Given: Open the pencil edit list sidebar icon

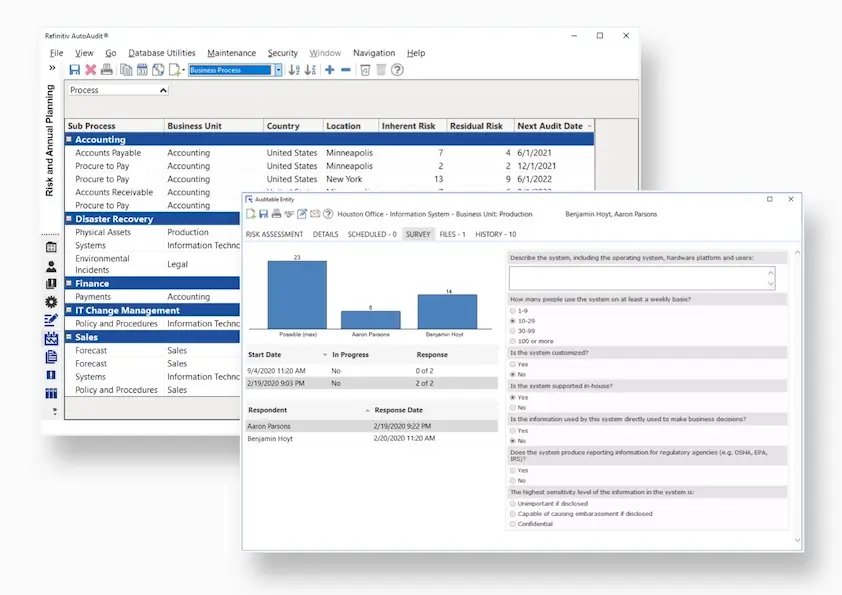Looking at the screenshot, I should [x=51, y=321].
